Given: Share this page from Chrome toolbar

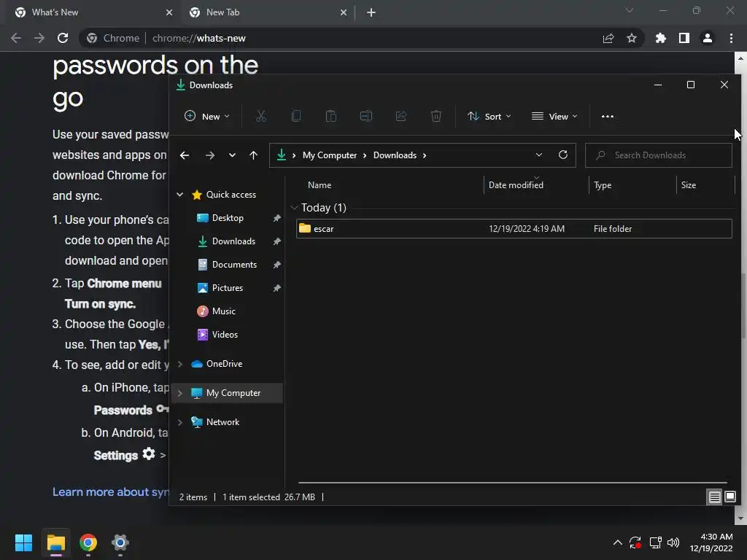Looking at the screenshot, I should [608, 38].
